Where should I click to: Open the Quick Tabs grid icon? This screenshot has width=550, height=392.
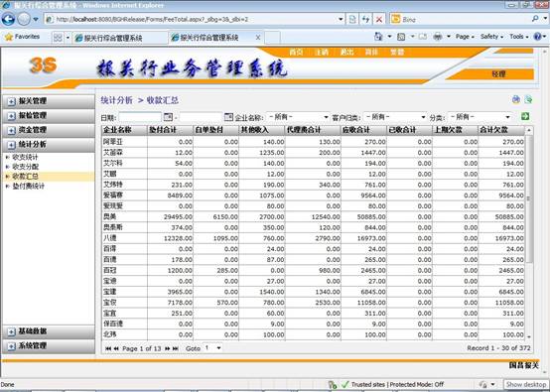pyautogui.click(x=58, y=38)
